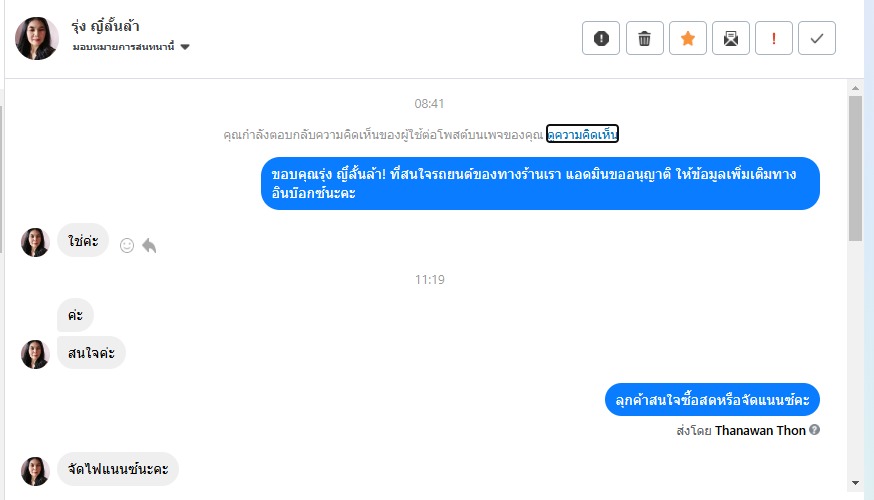Click the help icon beside Thanawan Thon
The width and height of the screenshot is (874, 500).
815,430
